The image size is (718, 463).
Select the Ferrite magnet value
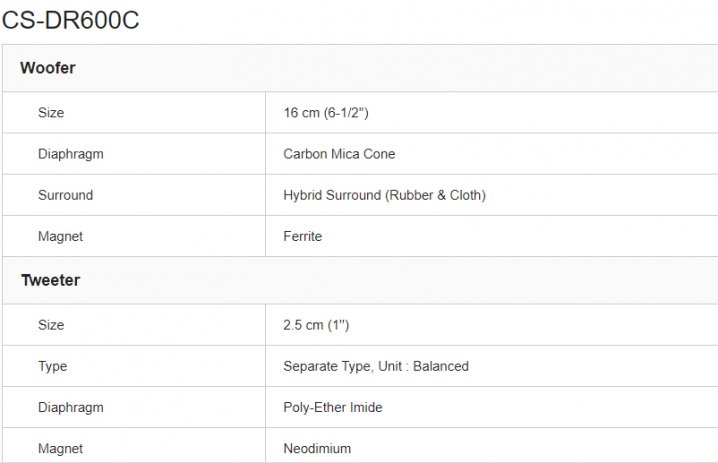pos(302,236)
